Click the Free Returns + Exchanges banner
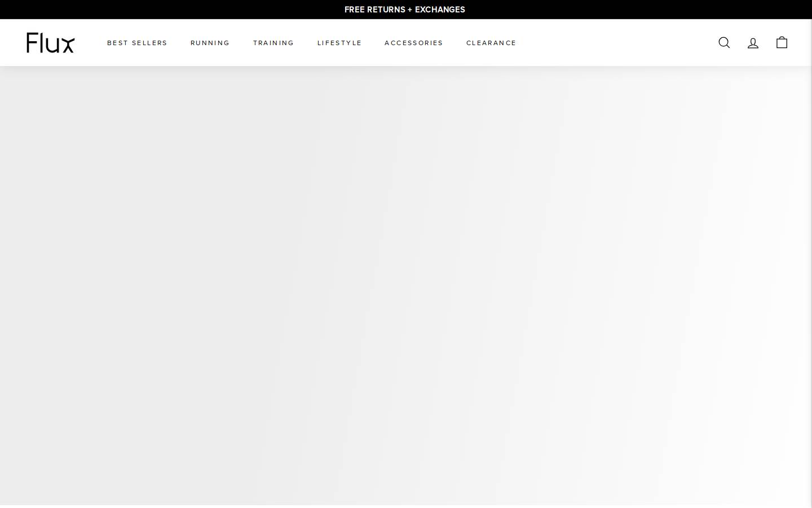This screenshot has height=508, width=812. [x=405, y=10]
